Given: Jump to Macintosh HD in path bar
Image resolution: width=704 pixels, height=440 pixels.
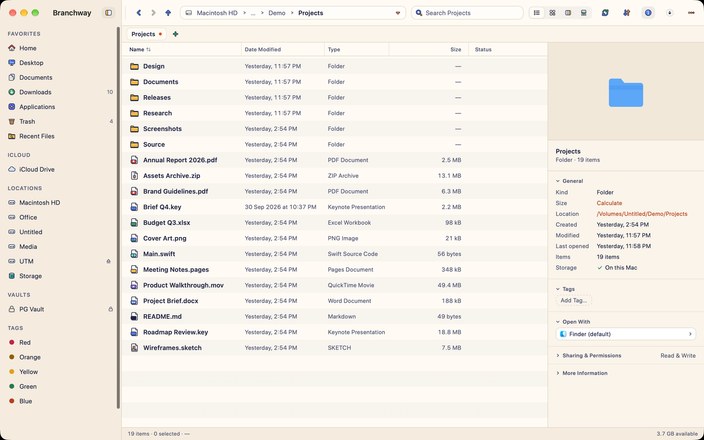Looking at the screenshot, I should (217, 13).
